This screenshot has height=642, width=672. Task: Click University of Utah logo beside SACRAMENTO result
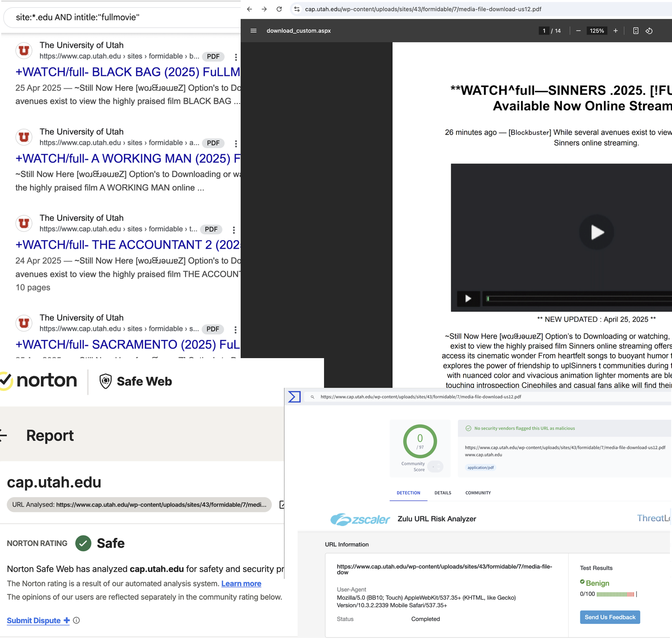point(24,323)
